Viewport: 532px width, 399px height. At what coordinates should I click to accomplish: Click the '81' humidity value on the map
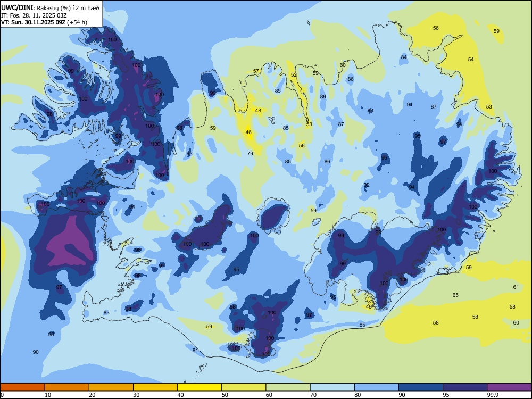[x=195, y=351]
